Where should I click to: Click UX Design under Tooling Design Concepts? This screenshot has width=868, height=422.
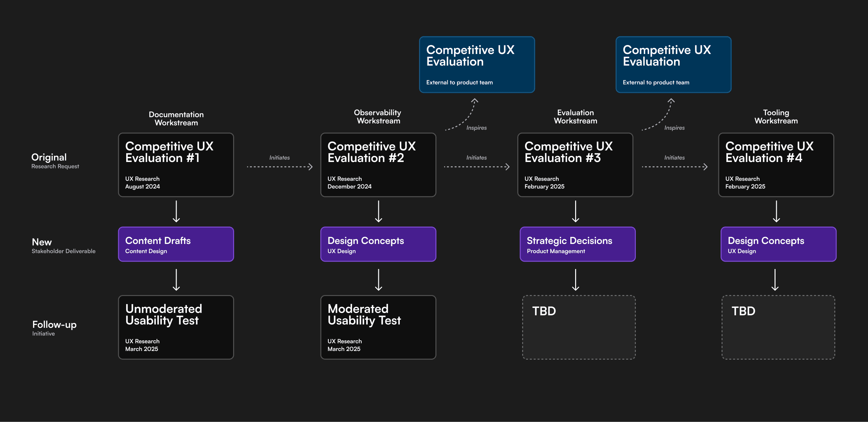tap(742, 251)
